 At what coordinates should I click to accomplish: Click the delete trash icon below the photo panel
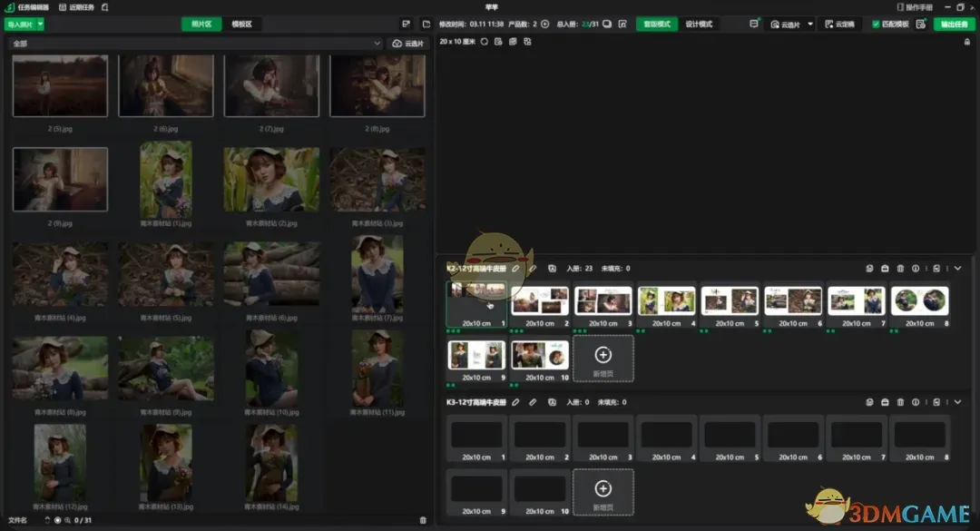pyautogui.click(x=423, y=520)
